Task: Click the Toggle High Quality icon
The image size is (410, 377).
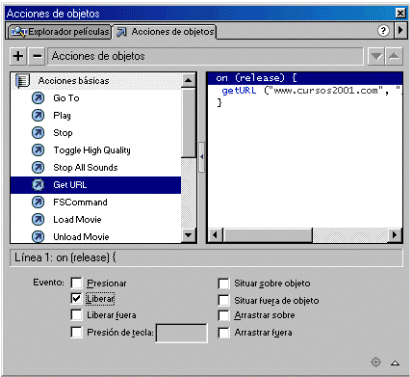Action: click(38, 150)
